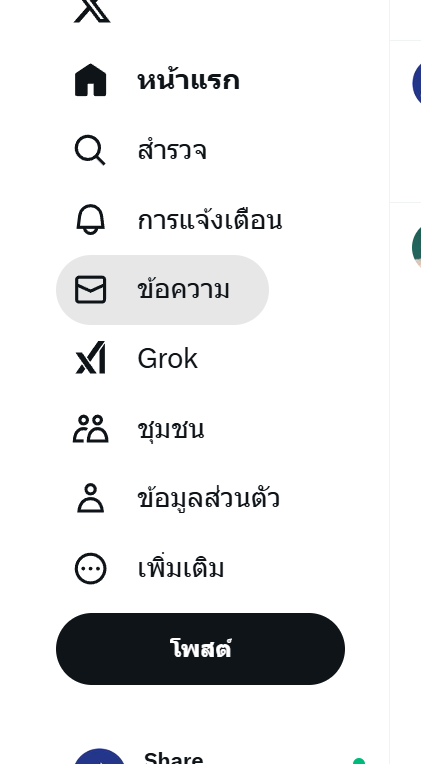This screenshot has width=421, height=764.
Task: Open the สำรวจ text label
Action: click(172, 150)
